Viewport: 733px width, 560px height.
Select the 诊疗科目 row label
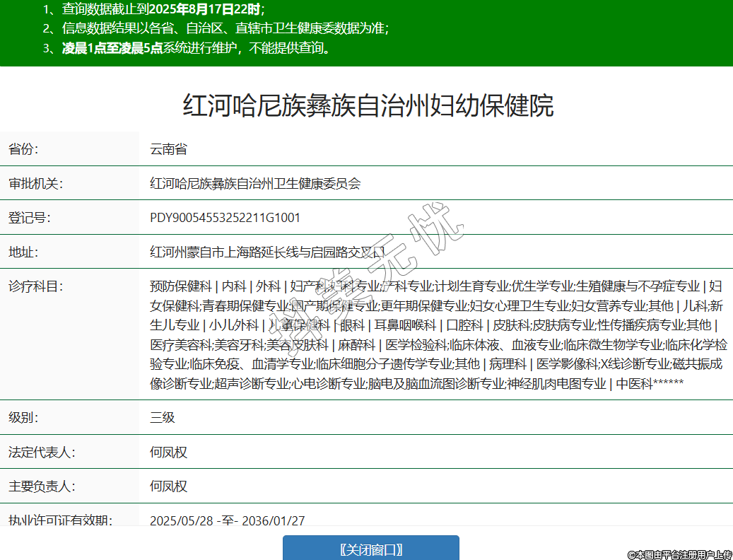pyautogui.click(x=35, y=286)
